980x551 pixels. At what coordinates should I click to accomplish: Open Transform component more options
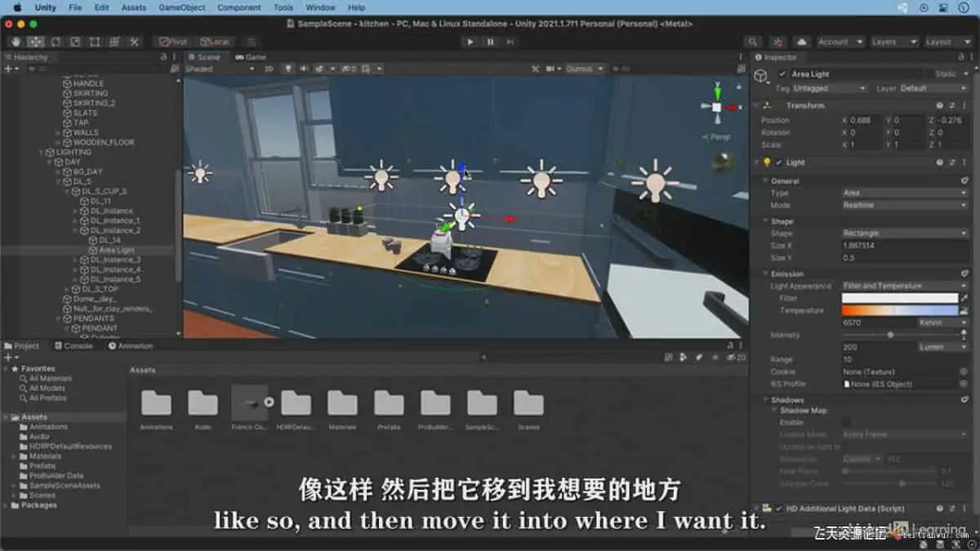coord(964,105)
